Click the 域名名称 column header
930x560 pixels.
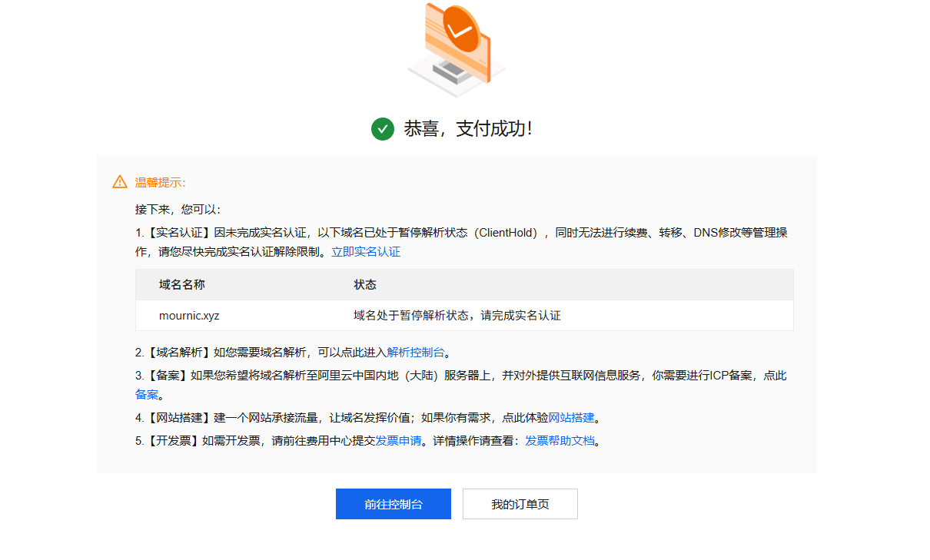pos(182,285)
